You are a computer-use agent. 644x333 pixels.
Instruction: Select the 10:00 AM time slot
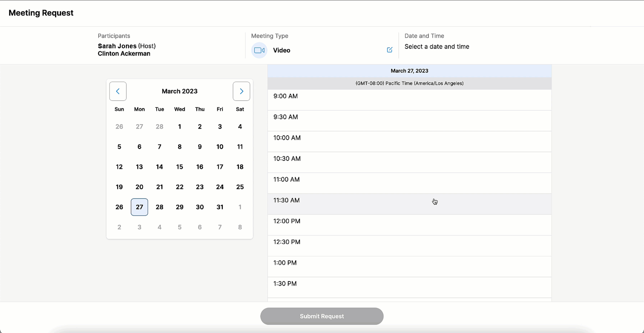[x=409, y=142]
